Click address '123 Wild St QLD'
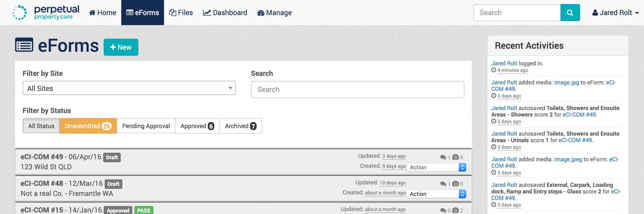The image size is (644, 214). point(46,167)
